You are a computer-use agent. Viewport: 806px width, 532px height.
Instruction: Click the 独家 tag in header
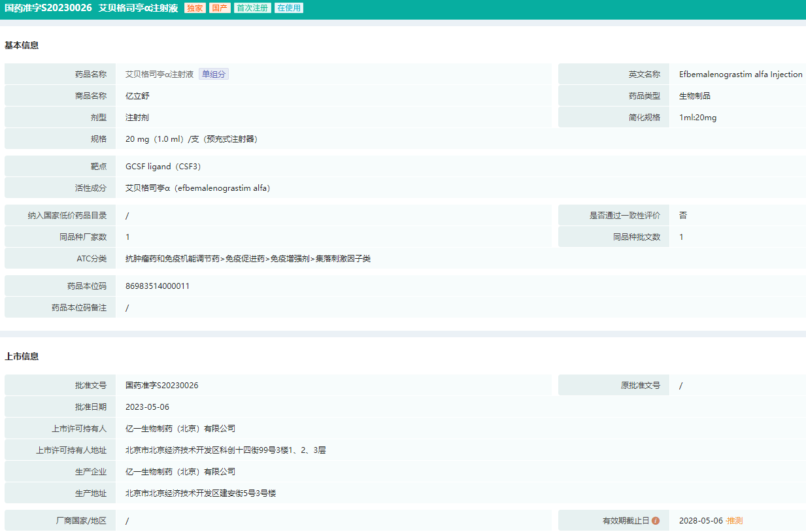point(195,8)
